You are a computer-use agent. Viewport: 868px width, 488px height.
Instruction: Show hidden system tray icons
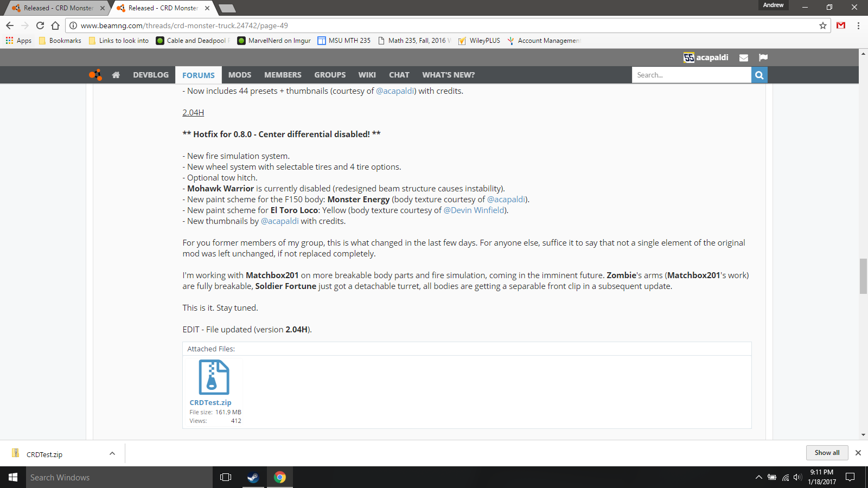point(758,477)
